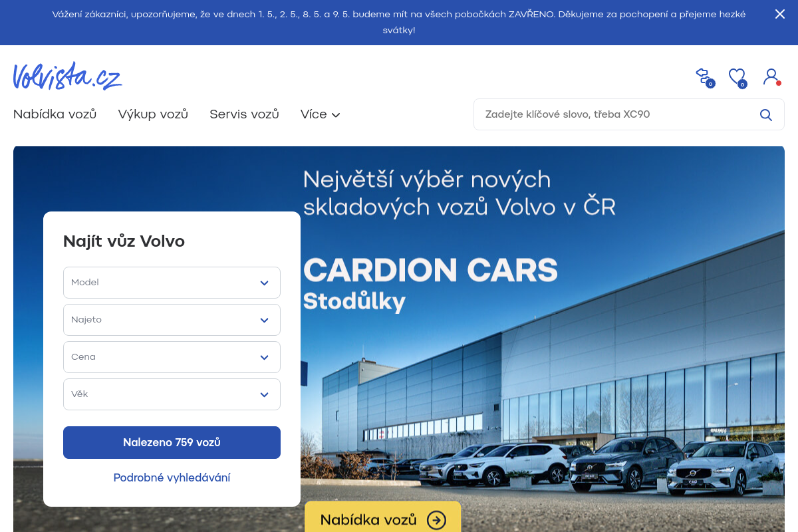Expand the Model dropdown

pos(172,282)
